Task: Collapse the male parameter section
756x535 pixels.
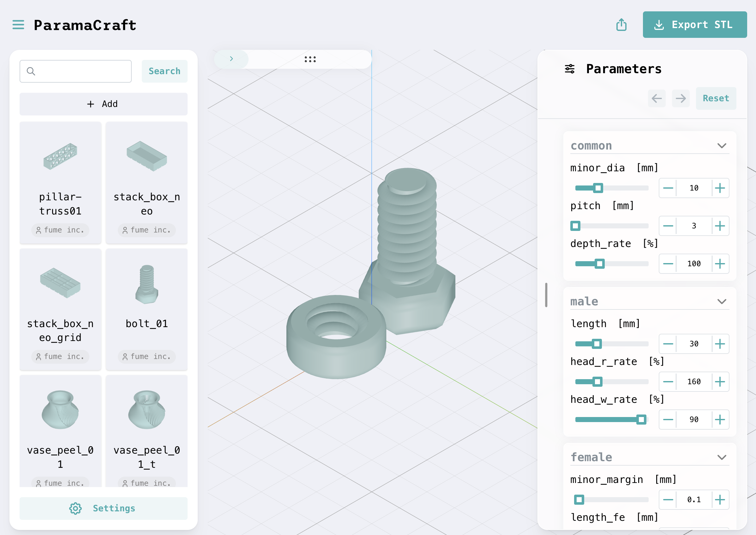Action: [721, 302]
